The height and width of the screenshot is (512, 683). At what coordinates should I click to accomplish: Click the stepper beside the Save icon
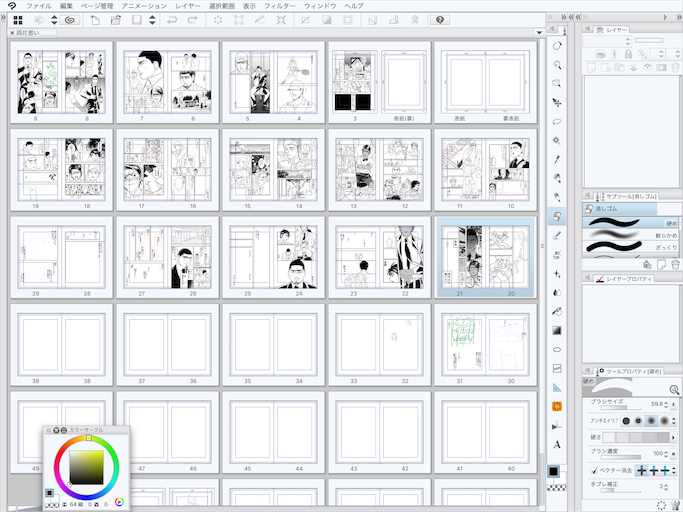tap(152, 20)
